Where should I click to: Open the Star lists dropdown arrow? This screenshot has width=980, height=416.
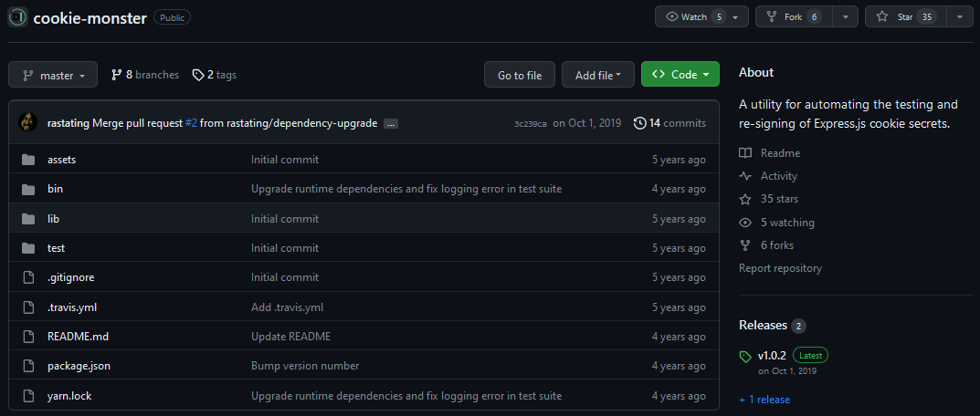[x=960, y=16]
